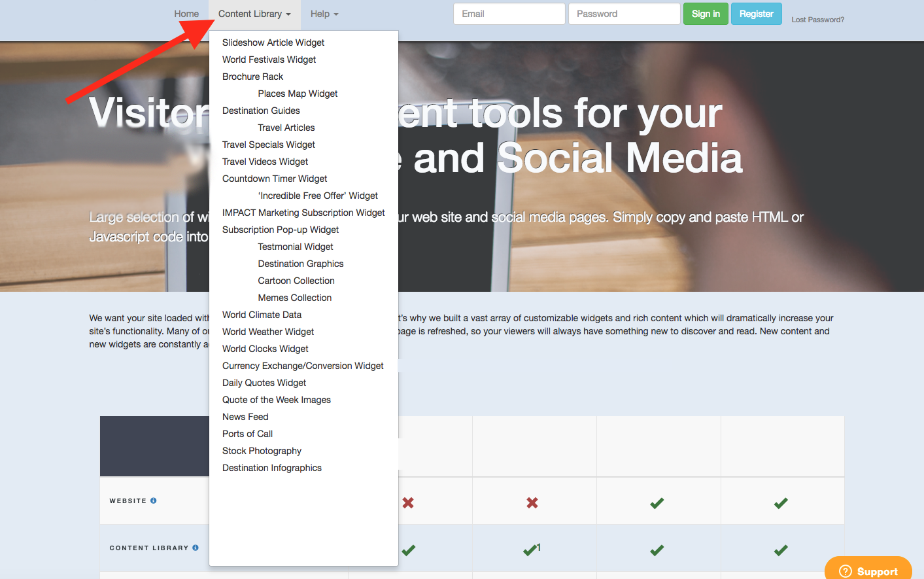The image size is (924, 579).
Task: Click the green Sign in button
Action: (x=706, y=14)
